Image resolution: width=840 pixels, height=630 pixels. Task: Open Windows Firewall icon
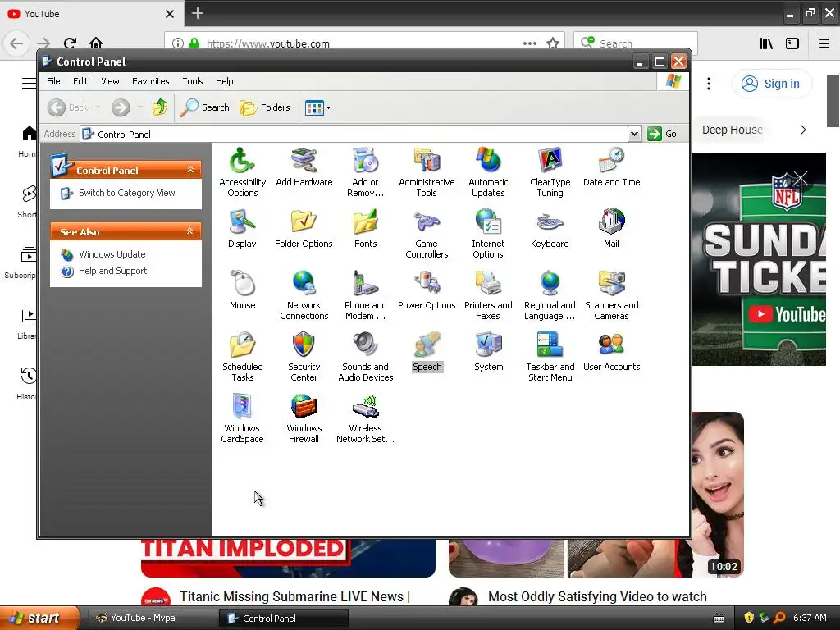pos(304,418)
